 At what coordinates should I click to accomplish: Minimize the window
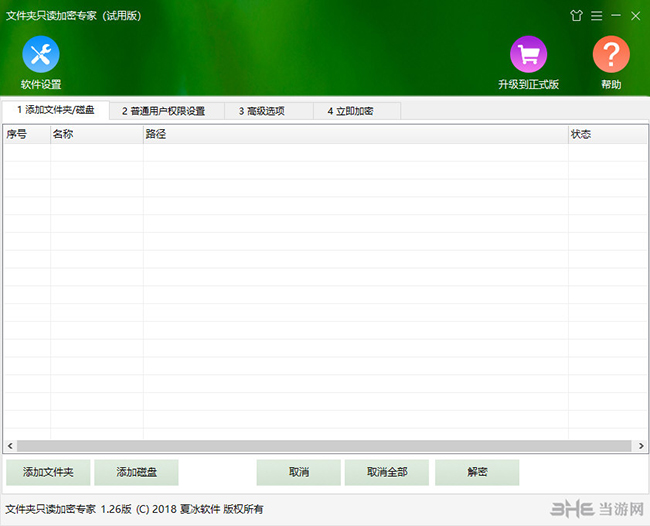616,16
